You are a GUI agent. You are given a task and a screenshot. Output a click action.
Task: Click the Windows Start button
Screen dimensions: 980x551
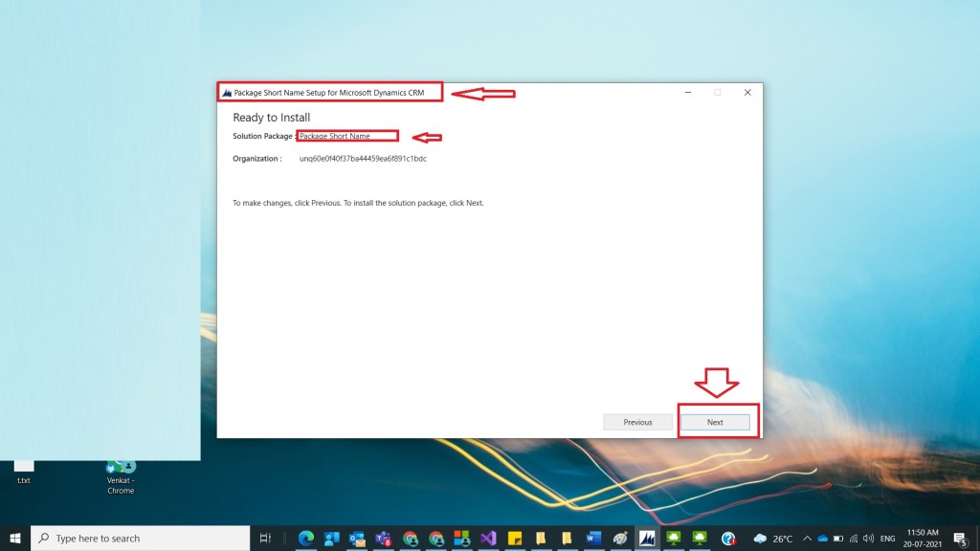pos(15,539)
